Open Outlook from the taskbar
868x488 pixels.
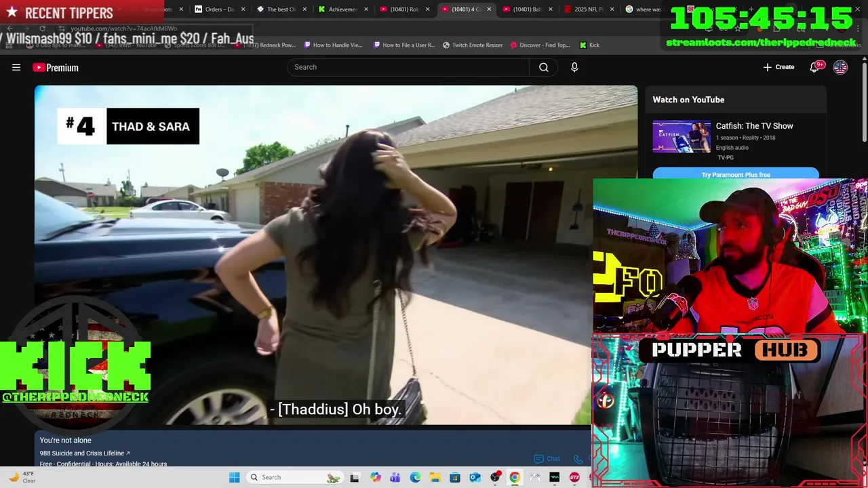tap(475, 477)
